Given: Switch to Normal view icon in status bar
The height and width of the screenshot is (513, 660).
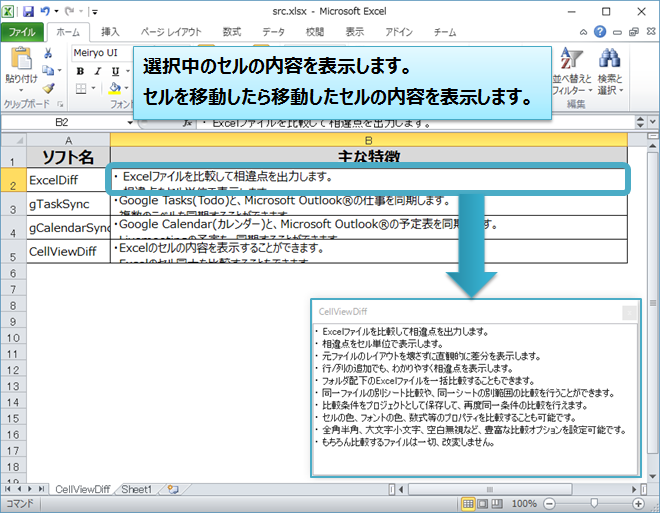Looking at the screenshot, I should point(468,504).
